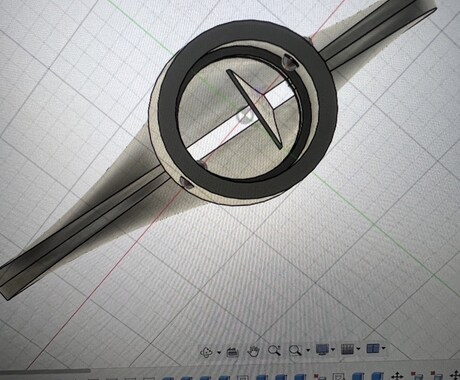Activate the Look At tool
This screenshot has height=380, width=460.
coord(233,352)
